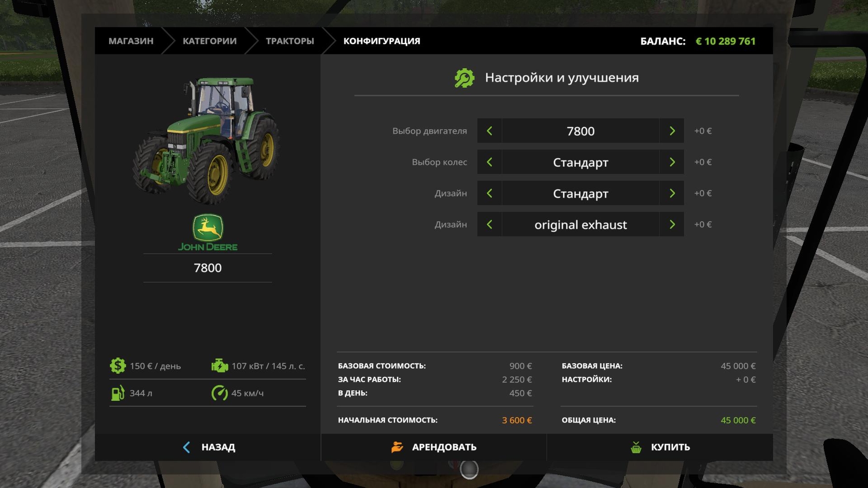Click the daily upkeep dollar icon

[118, 366]
